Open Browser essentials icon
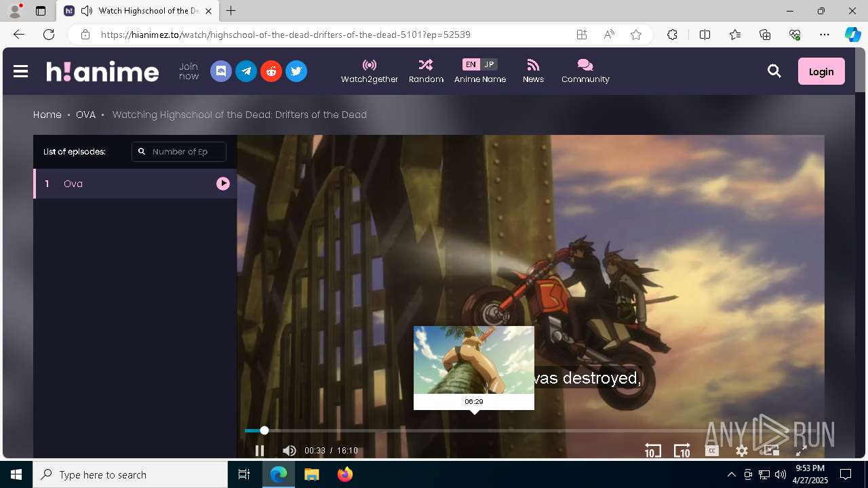868x488 pixels. pyautogui.click(x=795, y=35)
